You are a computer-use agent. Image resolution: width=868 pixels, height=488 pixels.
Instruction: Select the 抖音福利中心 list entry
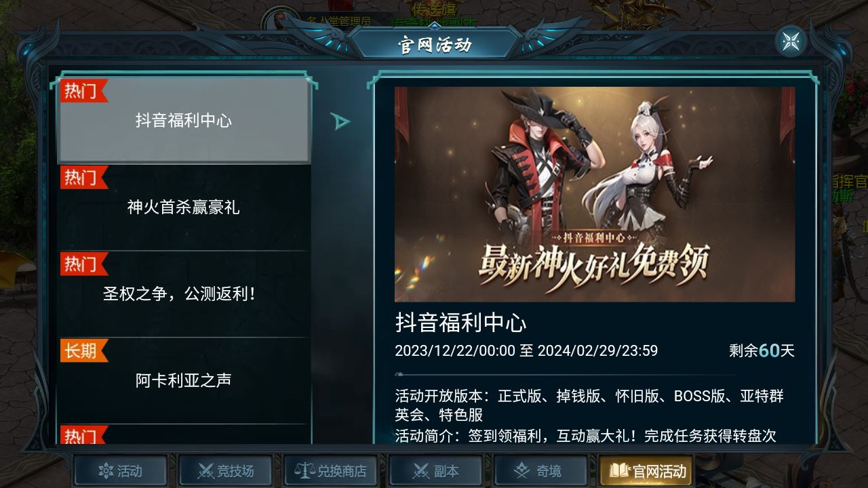(184, 121)
